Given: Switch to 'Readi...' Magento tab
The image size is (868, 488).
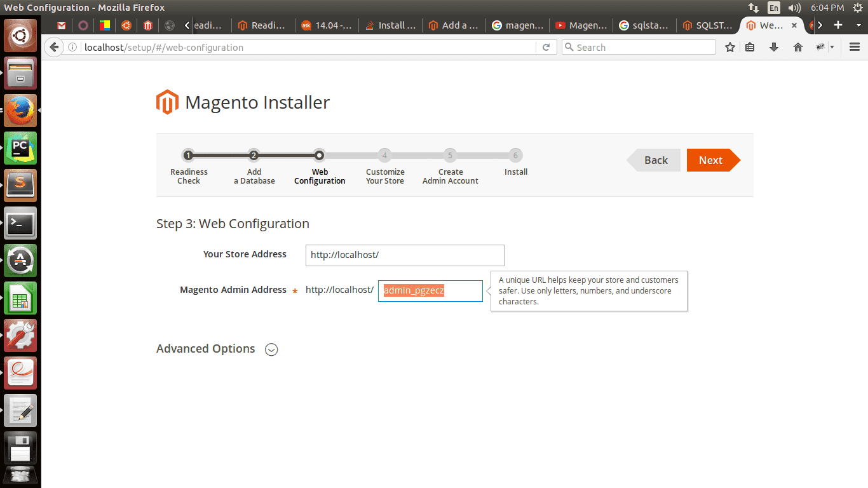Looking at the screenshot, I should pos(264,25).
